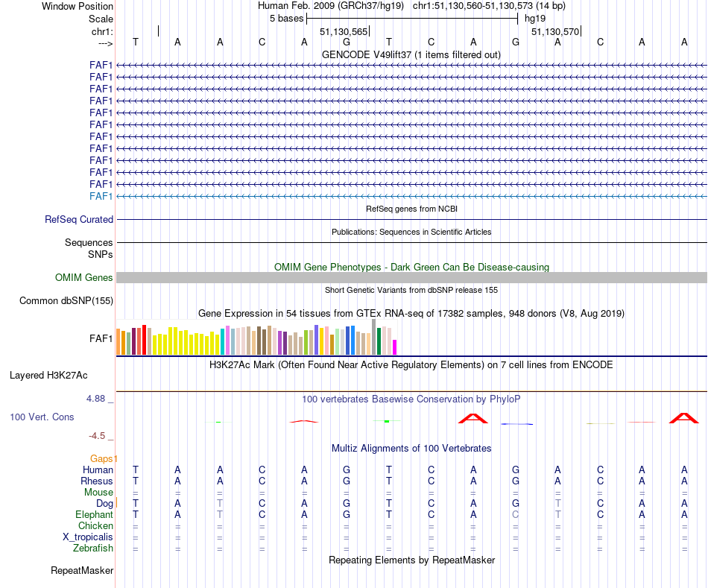Click the orange Gaps label
Viewport: 708px width, 588px height.
(x=101, y=459)
